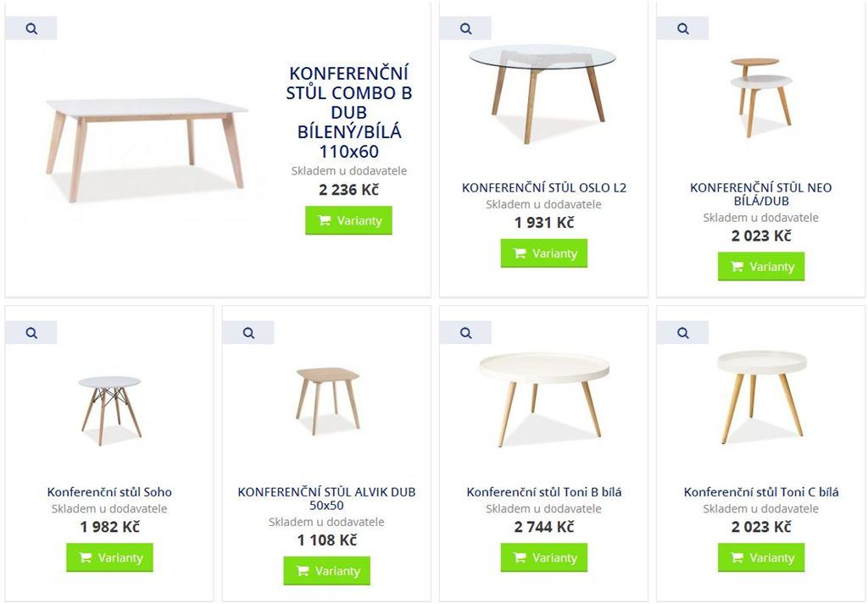Open Konferenční stůl Soho title link

click(109, 491)
